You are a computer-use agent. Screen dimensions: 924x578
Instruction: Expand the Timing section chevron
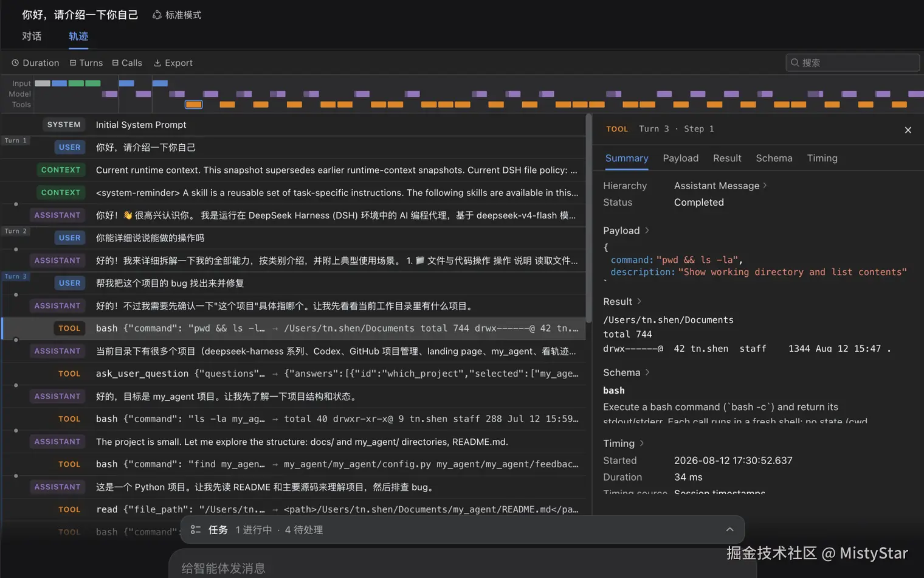tap(641, 444)
